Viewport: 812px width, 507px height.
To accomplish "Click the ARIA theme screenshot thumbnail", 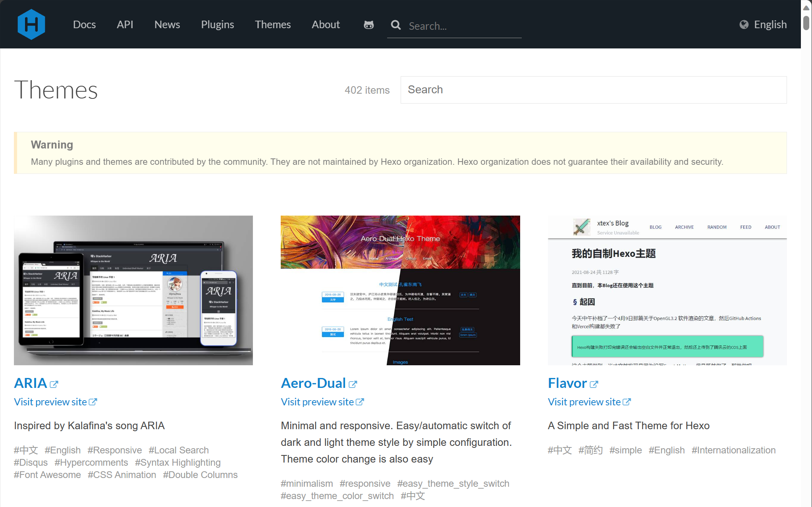I will click(133, 290).
